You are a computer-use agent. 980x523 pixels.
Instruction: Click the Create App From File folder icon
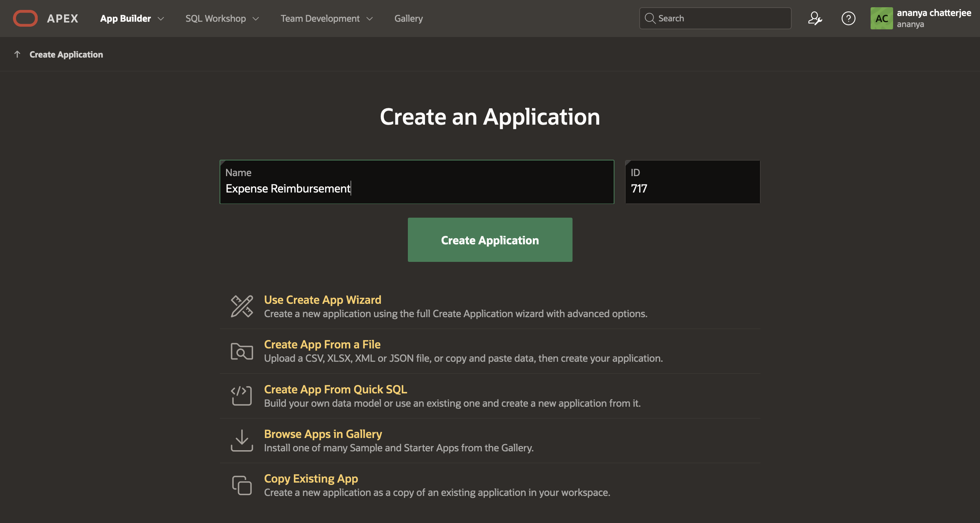pos(242,351)
